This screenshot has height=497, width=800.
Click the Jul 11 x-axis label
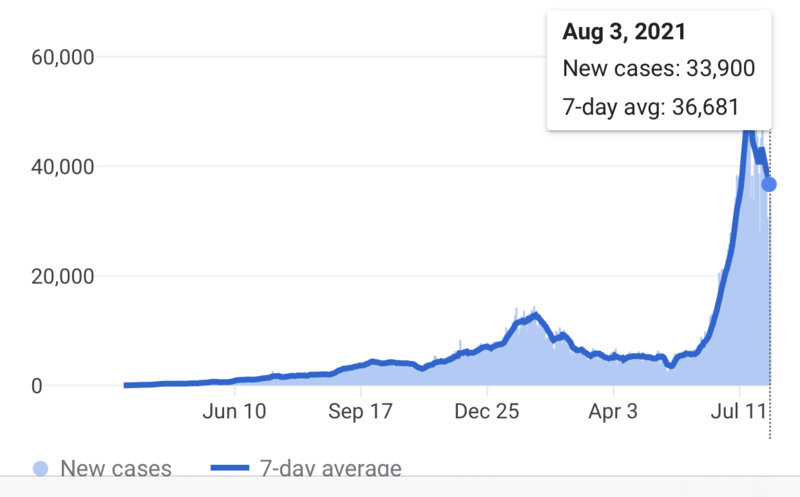coord(738,411)
